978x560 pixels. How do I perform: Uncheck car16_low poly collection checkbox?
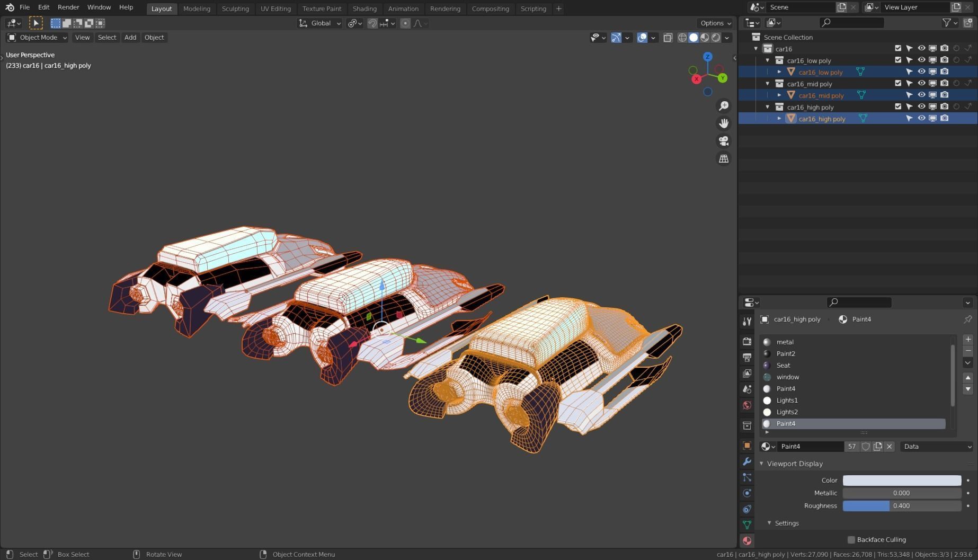tap(898, 60)
